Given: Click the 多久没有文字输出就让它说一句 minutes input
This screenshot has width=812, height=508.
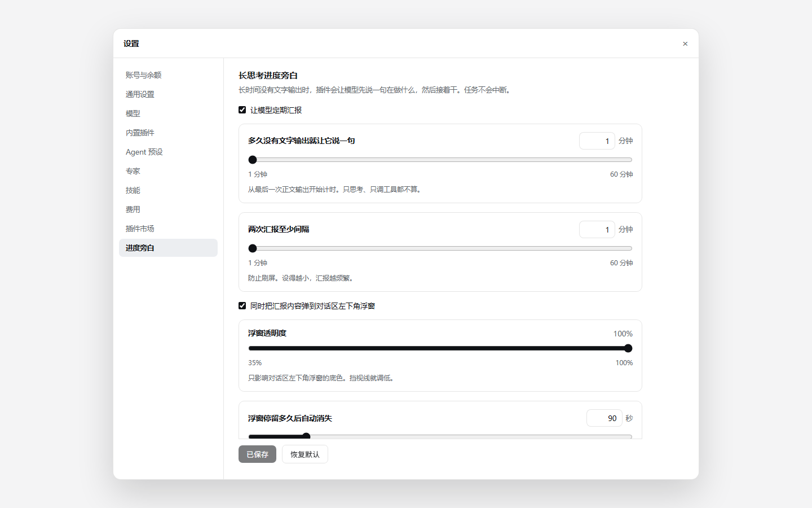Looking at the screenshot, I should [597, 141].
